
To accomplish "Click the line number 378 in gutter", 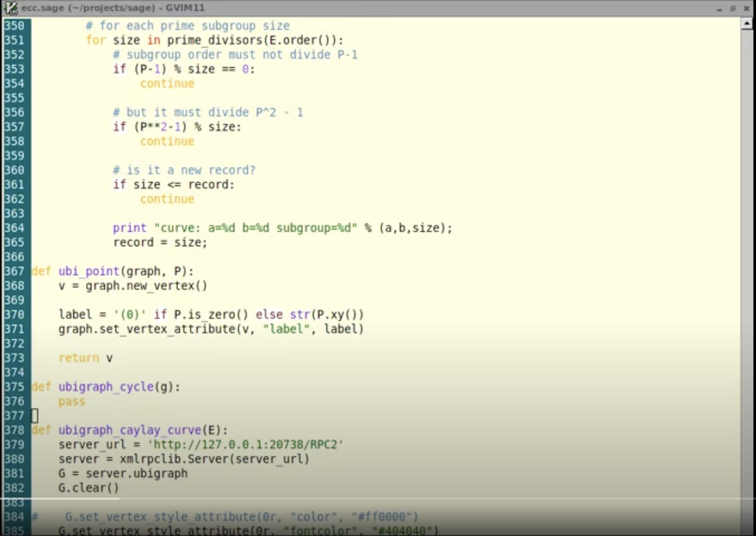I will pyautogui.click(x=14, y=430).
